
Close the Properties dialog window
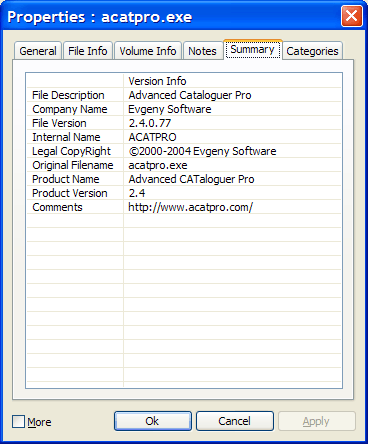point(351,16)
